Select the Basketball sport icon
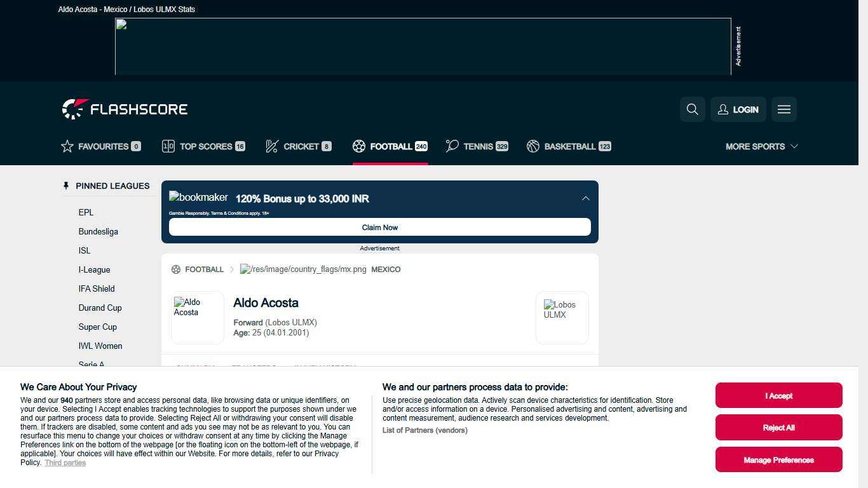 [x=532, y=146]
